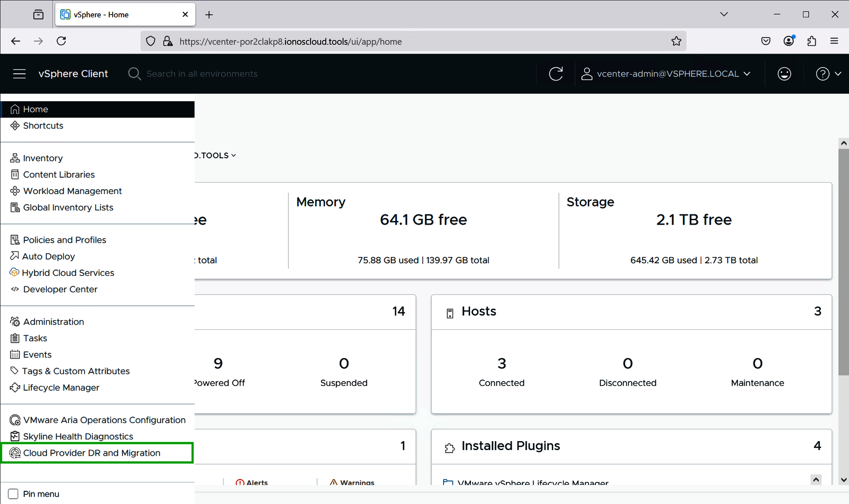The height and width of the screenshot is (504, 849).
Task: Expand the .TOOLS vCenter selector chevron
Action: pyautogui.click(x=233, y=156)
